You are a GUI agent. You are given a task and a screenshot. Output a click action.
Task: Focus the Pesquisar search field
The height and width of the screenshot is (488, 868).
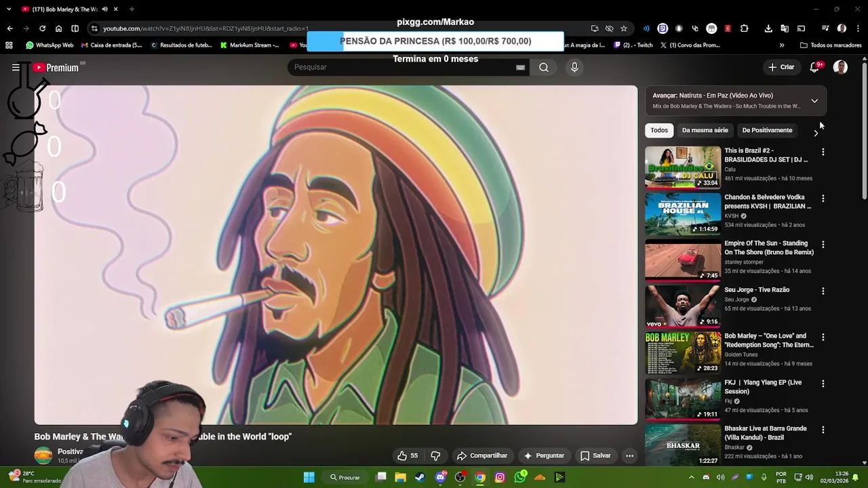(404, 67)
